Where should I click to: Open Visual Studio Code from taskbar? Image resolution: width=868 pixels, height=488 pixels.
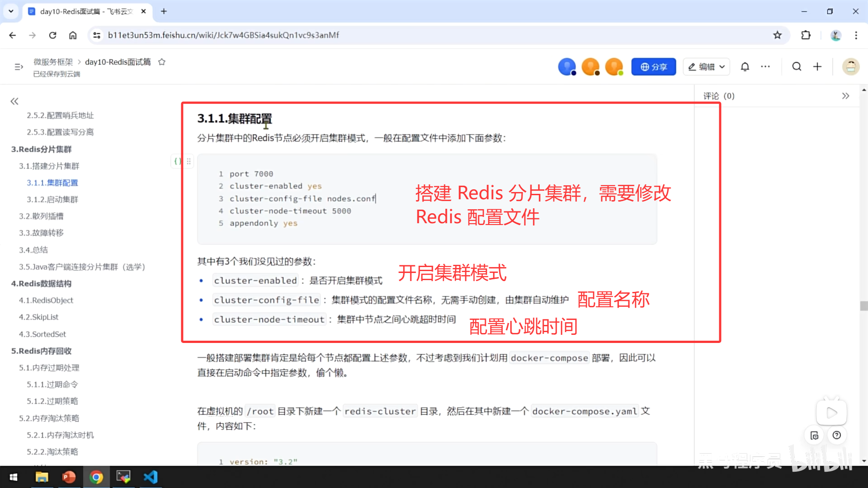coord(151,477)
